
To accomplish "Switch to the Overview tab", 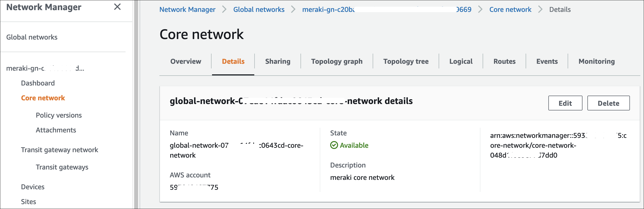I will (x=186, y=61).
